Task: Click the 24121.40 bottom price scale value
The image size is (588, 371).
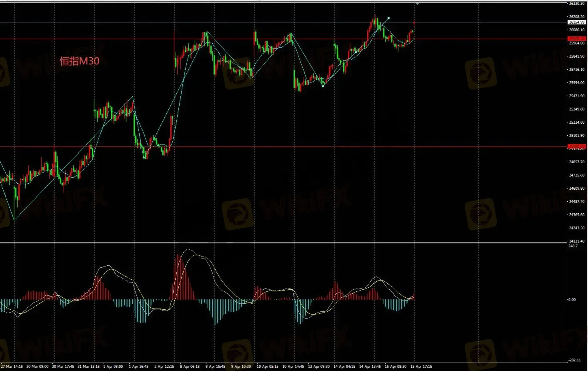Action: [x=576, y=241]
